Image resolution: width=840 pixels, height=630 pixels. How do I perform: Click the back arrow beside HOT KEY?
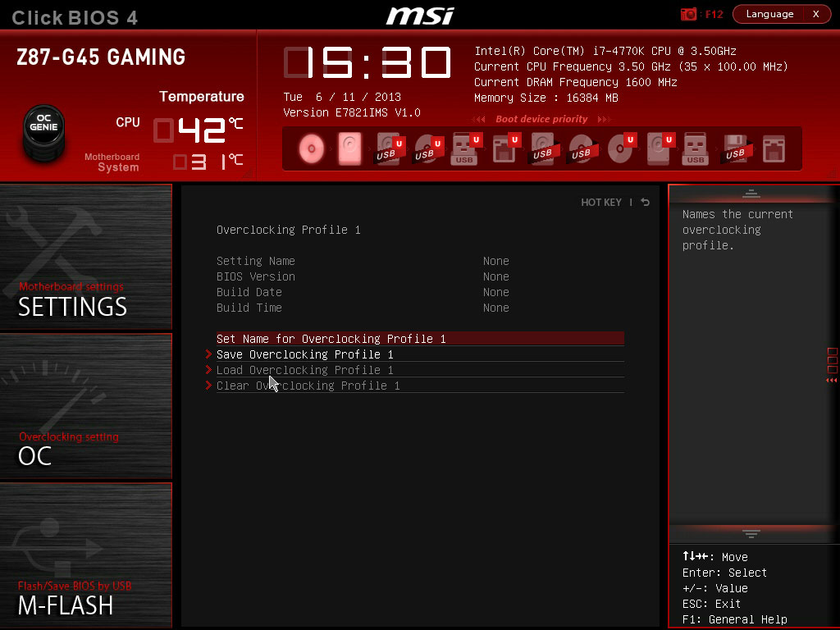point(646,202)
